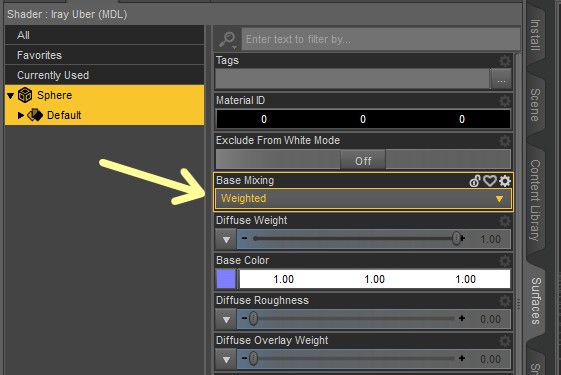Click the Sphere object cube icon

click(25, 95)
